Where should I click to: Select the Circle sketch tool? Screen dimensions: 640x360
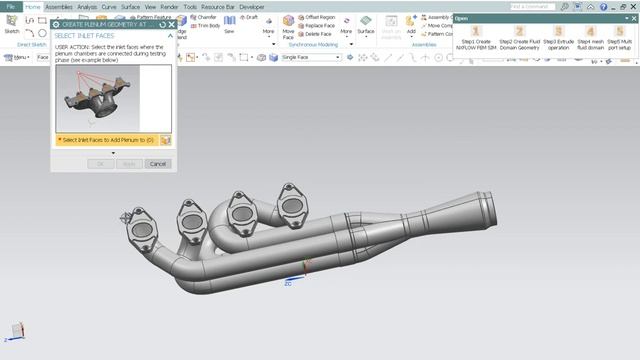click(x=42, y=33)
